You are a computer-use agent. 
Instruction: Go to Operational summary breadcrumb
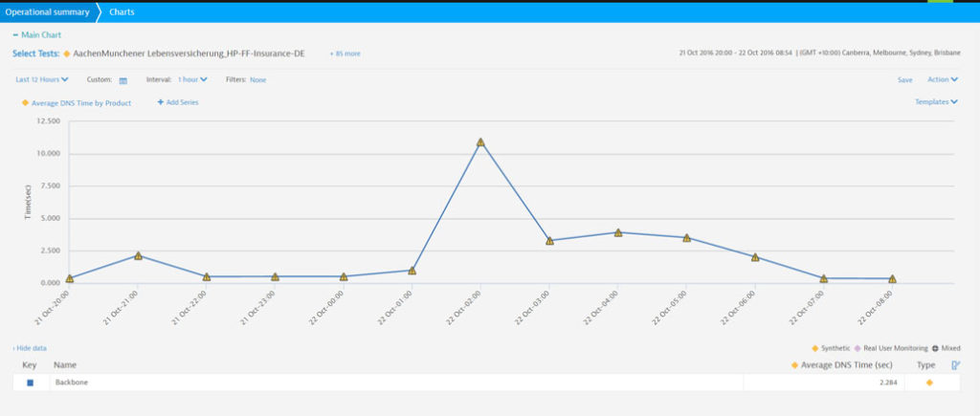pos(47,12)
